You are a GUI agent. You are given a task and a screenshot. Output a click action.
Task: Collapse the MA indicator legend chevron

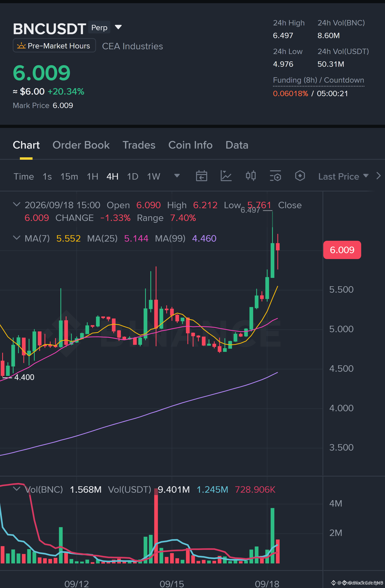(16, 238)
